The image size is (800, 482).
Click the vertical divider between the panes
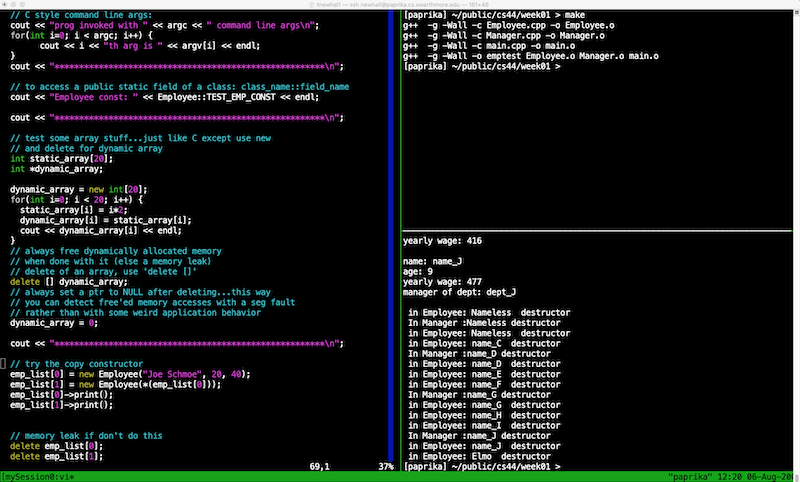click(400, 240)
